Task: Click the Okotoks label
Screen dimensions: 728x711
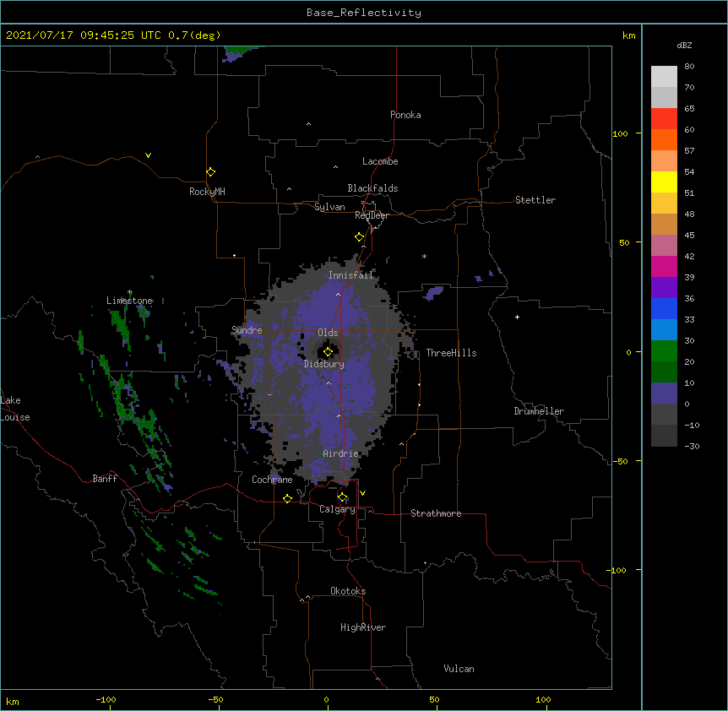Action: (x=348, y=591)
